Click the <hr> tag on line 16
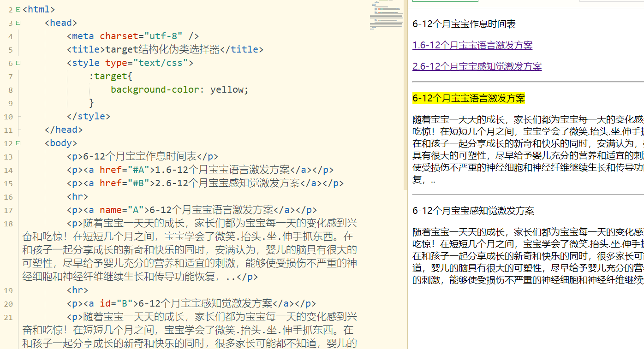 pos(78,196)
